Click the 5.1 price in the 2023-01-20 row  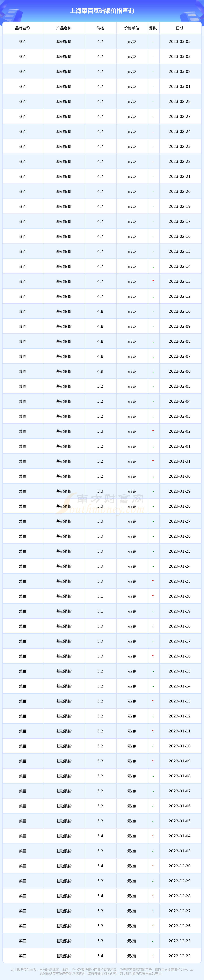point(100,596)
